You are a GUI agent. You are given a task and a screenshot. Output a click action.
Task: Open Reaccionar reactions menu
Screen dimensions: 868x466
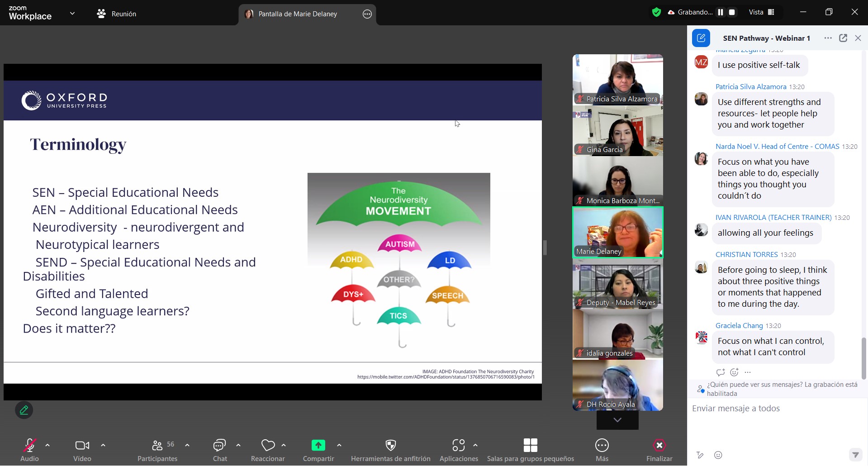pos(268,450)
